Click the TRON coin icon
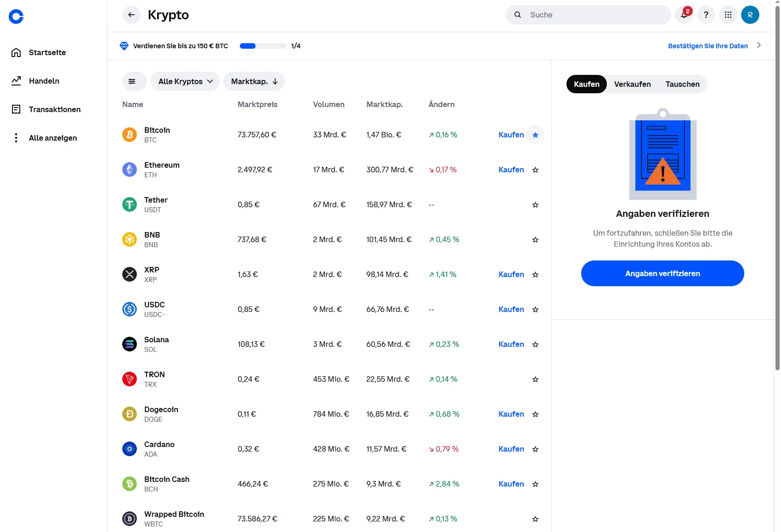The image size is (781, 532). pyautogui.click(x=130, y=379)
